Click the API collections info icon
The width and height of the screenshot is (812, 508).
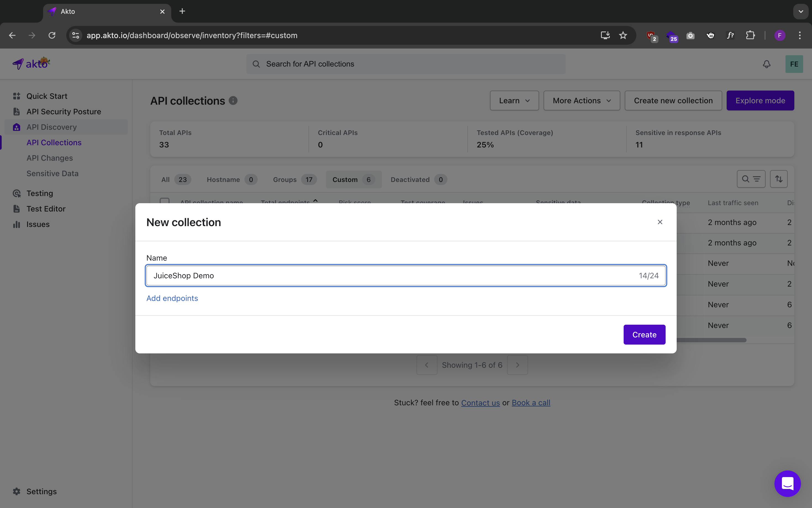pos(233,100)
